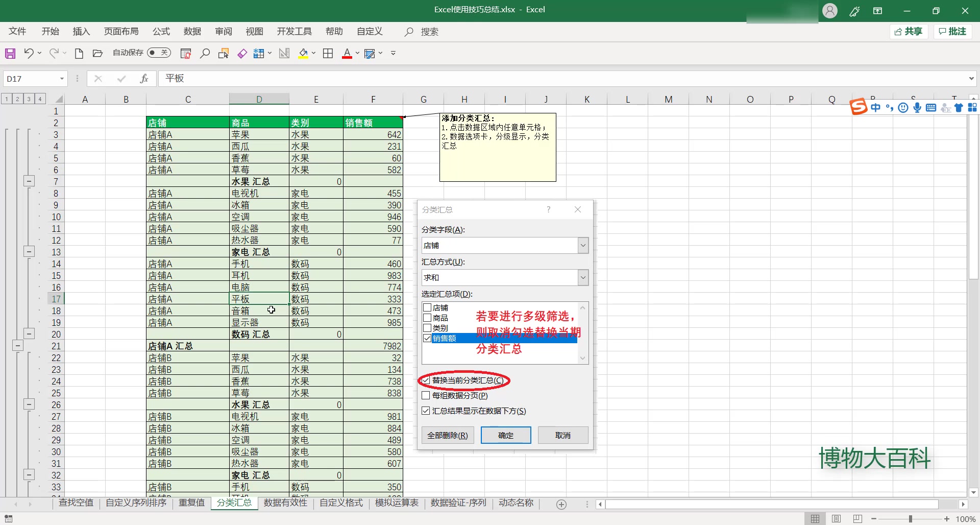This screenshot has height=525, width=980.
Task: Click the Sogou soft keyboard icon
Action: (x=931, y=108)
